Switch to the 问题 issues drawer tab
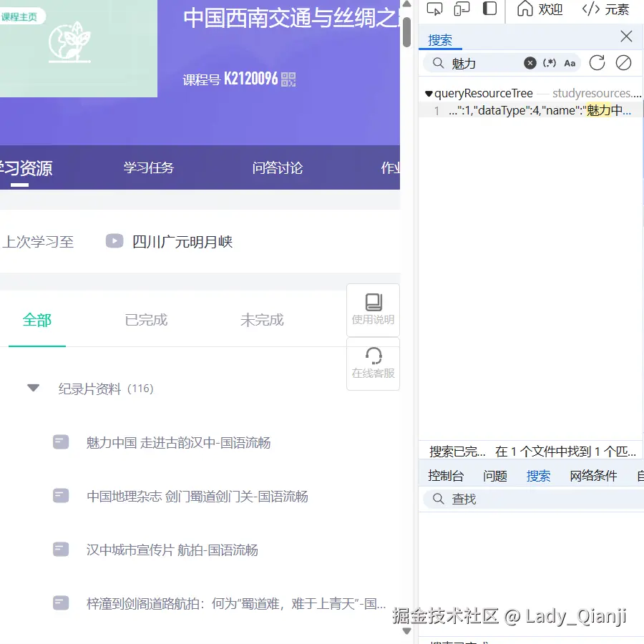The width and height of the screenshot is (644, 644). 495,476
